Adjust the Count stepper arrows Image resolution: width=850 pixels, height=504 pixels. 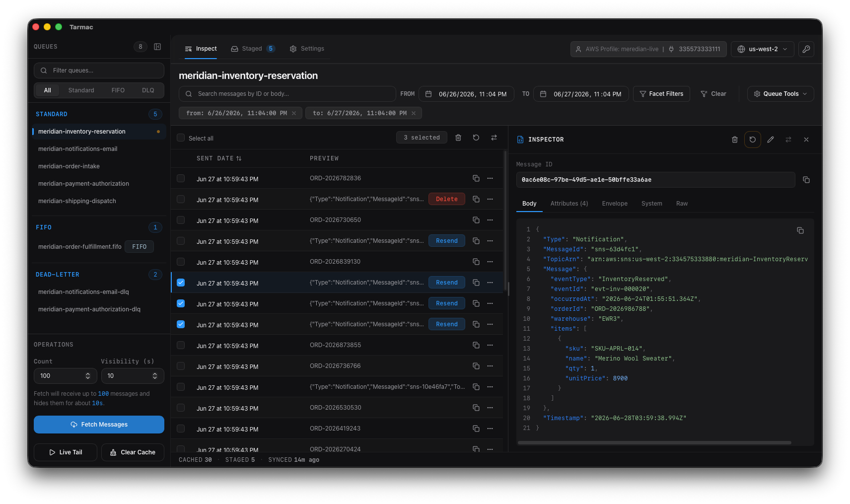(x=88, y=376)
